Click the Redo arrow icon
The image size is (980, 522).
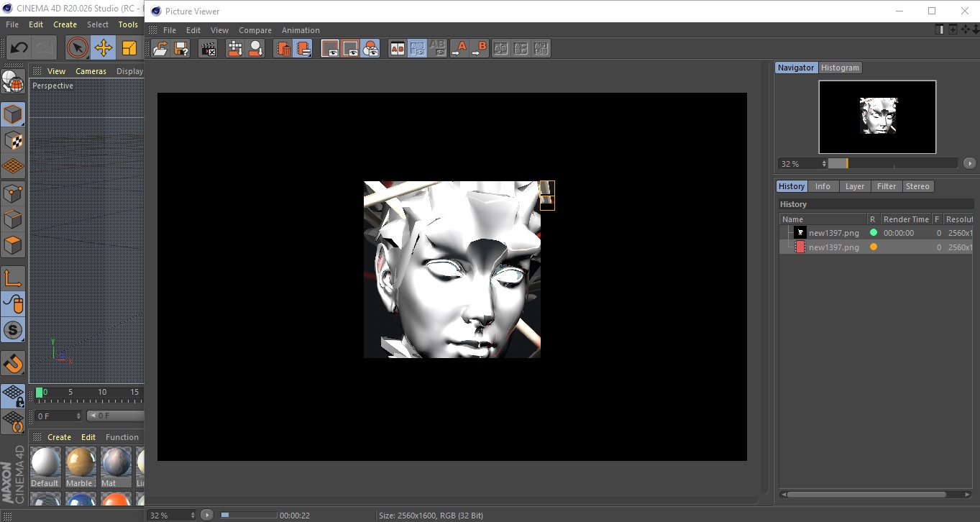(45, 48)
